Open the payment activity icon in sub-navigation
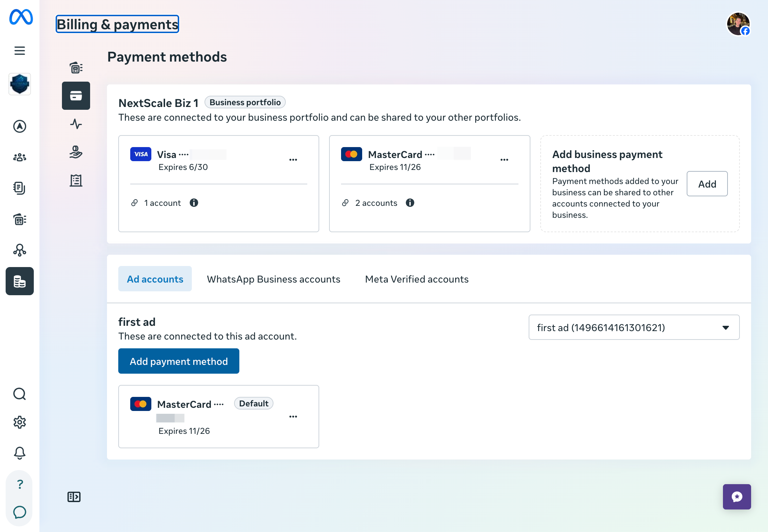This screenshot has width=768, height=532. coord(76,68)
